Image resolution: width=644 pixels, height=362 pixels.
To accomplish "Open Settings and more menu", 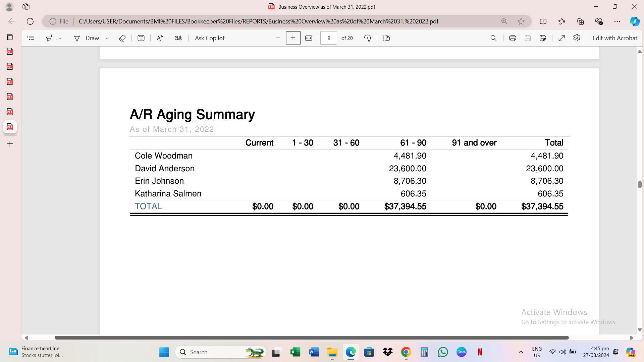I will coord(617,21).
